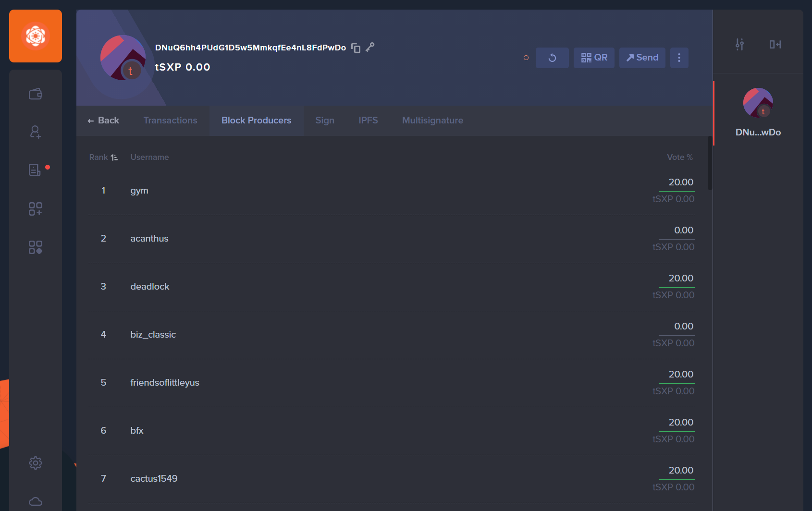The height and width of the screenshot is (511, 812).
Task: Click the Send button
Action: point(642,58)
